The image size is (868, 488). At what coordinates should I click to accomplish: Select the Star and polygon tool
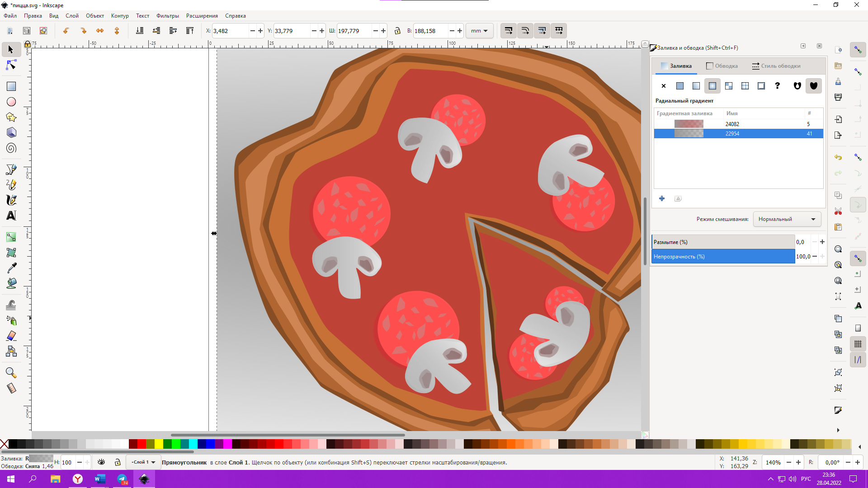11,117
